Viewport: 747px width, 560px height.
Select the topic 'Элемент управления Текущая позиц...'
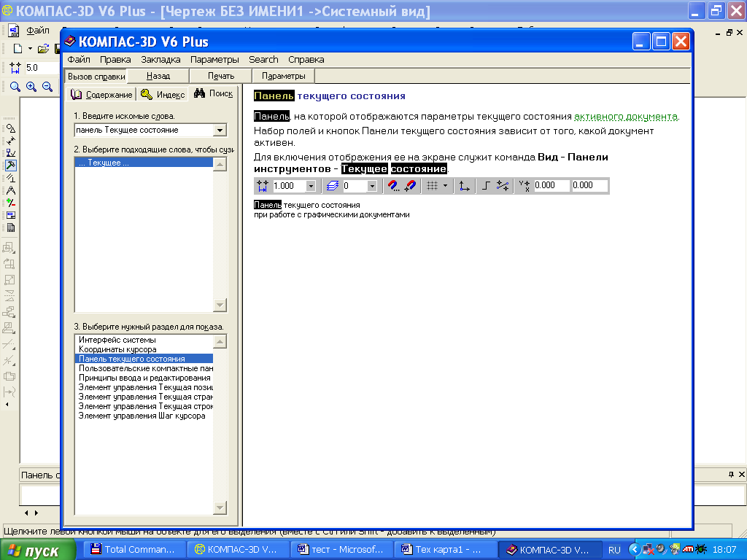[x=144, y=388]
